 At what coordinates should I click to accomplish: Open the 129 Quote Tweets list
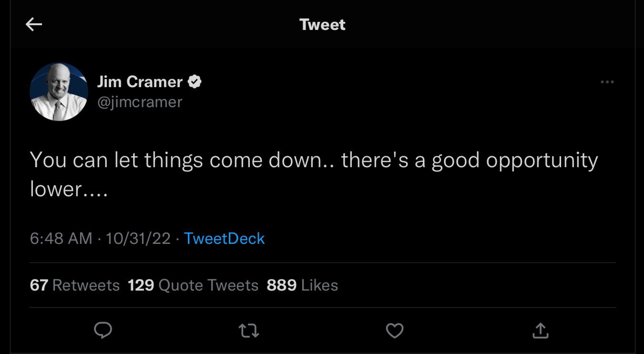click(x=193, y=285)
